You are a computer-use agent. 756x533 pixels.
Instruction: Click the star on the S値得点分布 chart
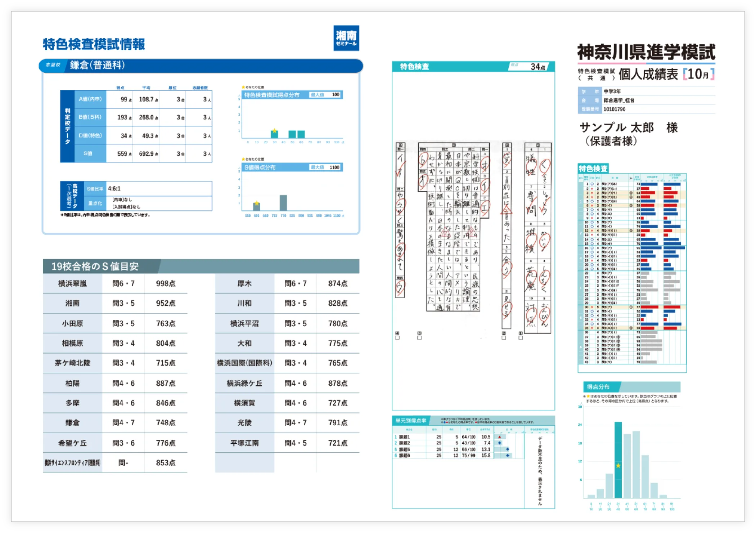point(257,203)
